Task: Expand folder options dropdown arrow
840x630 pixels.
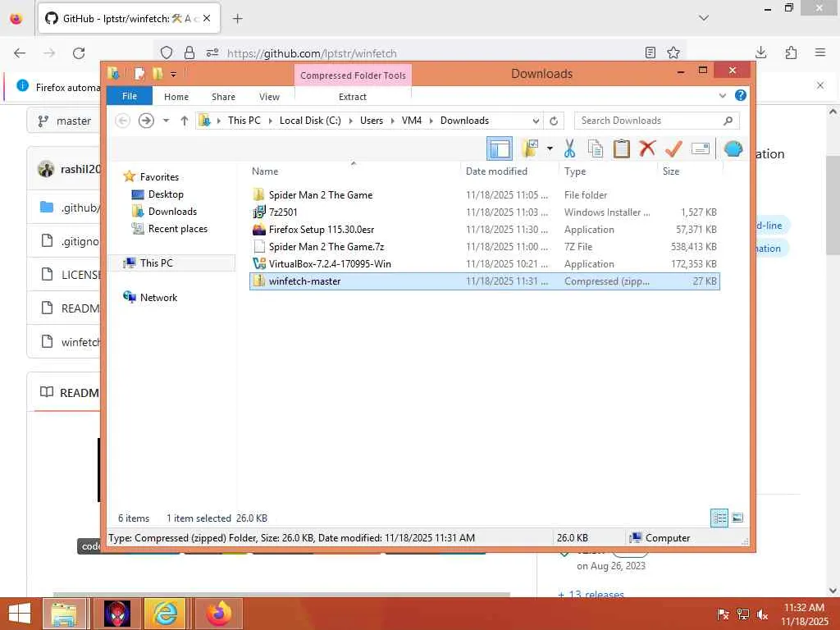Action: pos(550,148)
